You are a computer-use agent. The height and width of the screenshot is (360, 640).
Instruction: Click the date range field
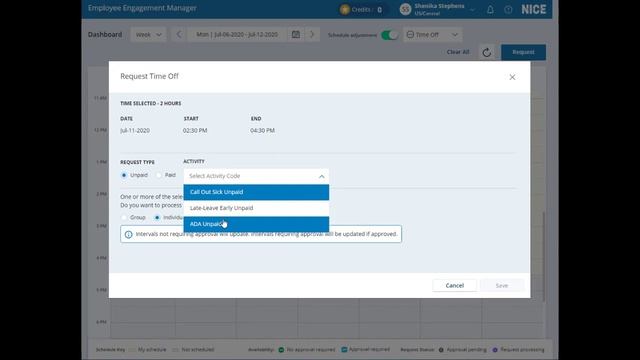point(237,35)
